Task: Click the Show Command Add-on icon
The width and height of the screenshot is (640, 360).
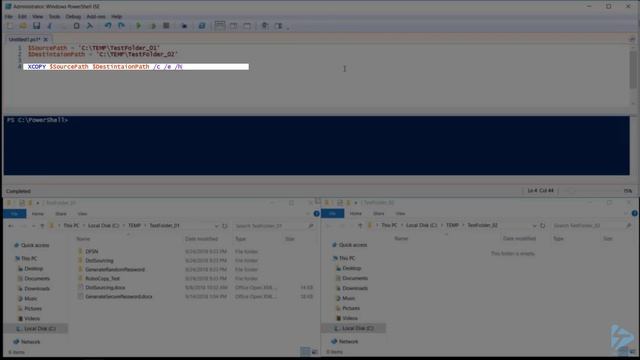Action: click(278, 26)
